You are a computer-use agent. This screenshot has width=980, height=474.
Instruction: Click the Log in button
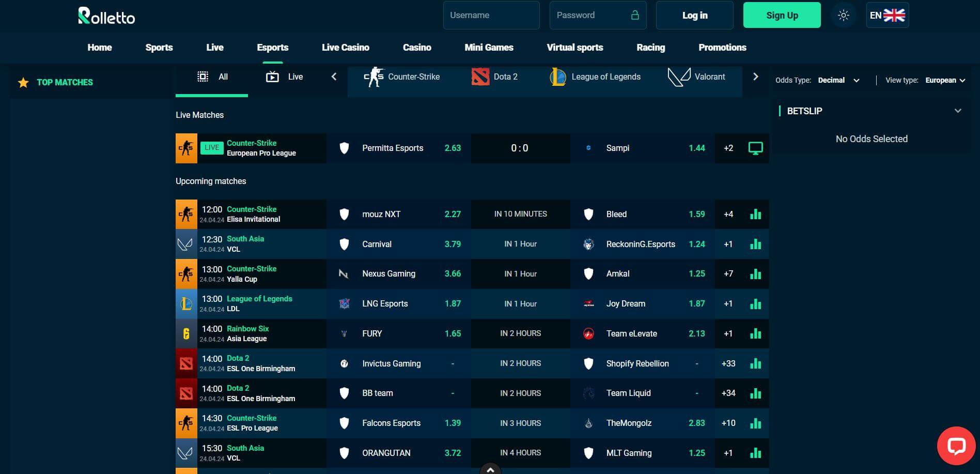694,15
